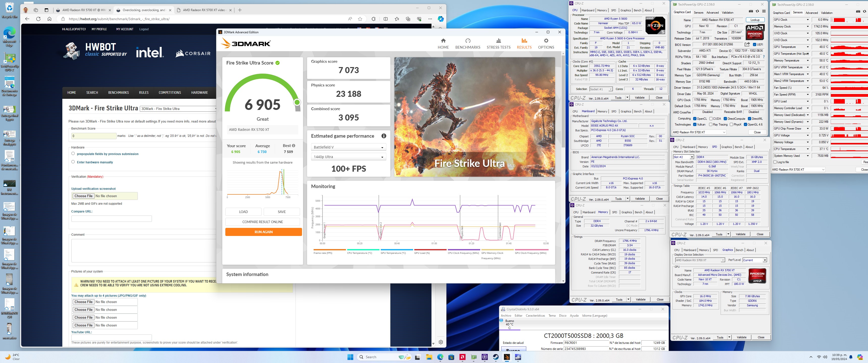The width and height of the screenshot is (868, 363).
Task: Expand Memory Temperature sensor dropdown
Action: (x=807, y=60)
